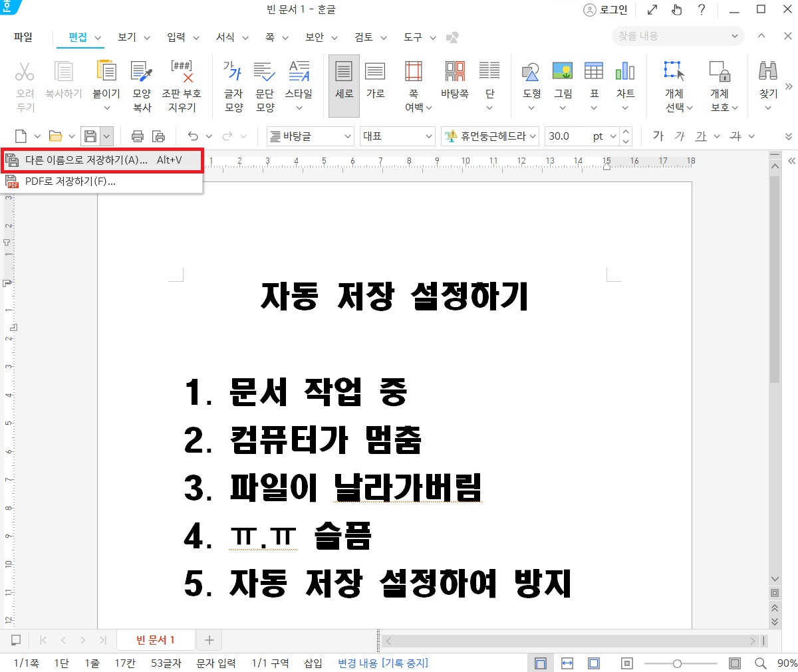Expand the open folder dropdown arrow
Image resolution: width=798 pixels, height=672 pixels.
(x=72, y=136)
